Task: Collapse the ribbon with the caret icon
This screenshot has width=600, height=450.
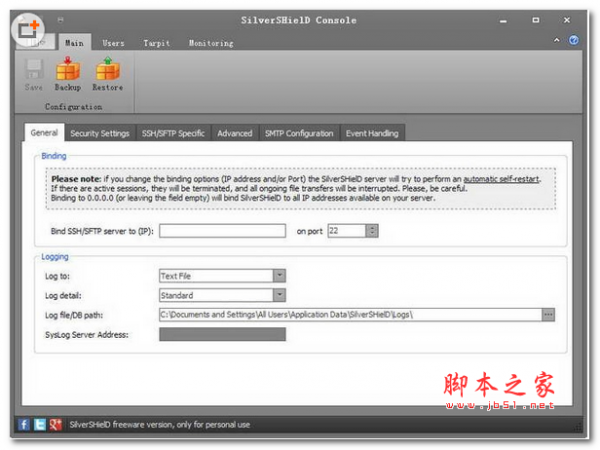Action: 556,40
